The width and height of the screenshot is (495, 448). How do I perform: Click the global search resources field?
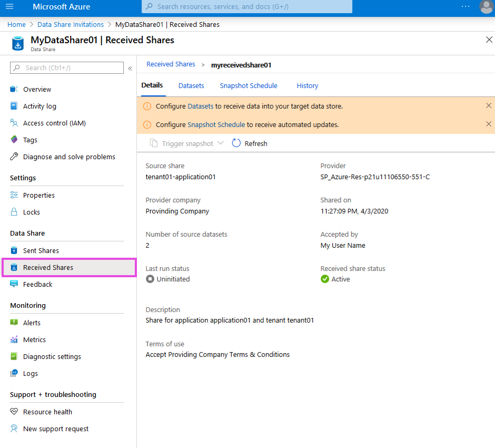coord(247,7)
